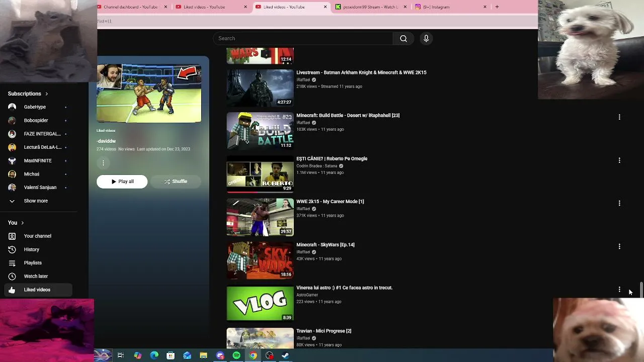Open Task View on the taskbar
Screen dimensions: 644x362
121,355
